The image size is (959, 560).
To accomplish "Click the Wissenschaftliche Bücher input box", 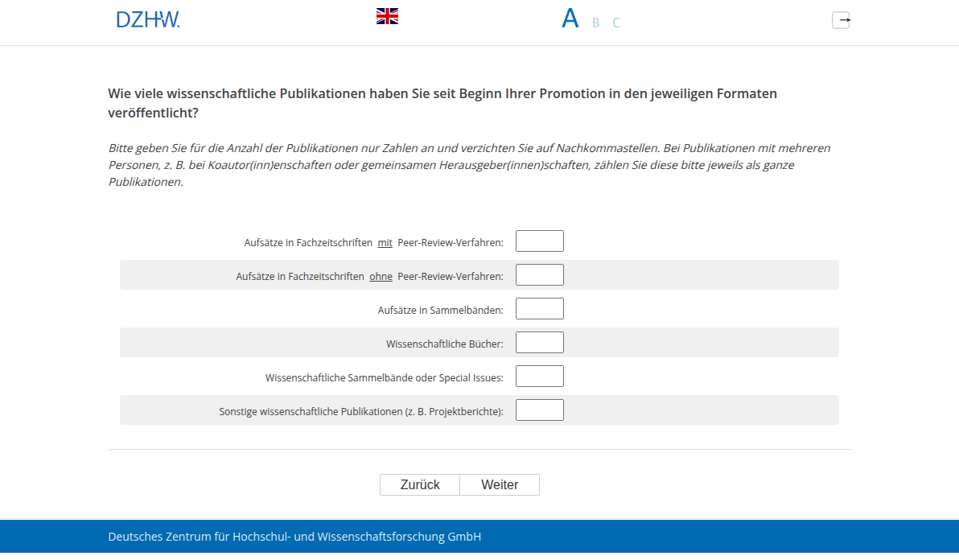I will pyautogui.click(x=539, y=343).
